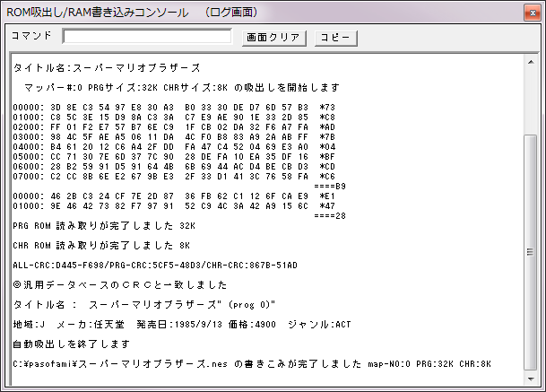Click the hex row ending with *BF
The width and height of the screenshot is (546, 392).
[x=174, y=157]
